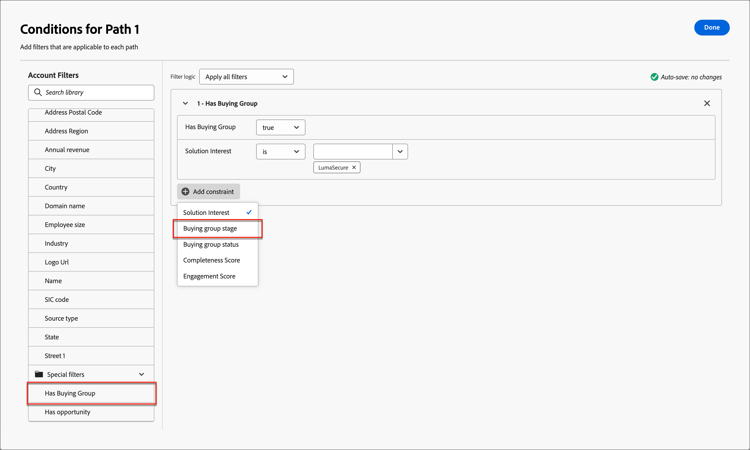Click the Special filters folder icon

[x=39, y=374]
